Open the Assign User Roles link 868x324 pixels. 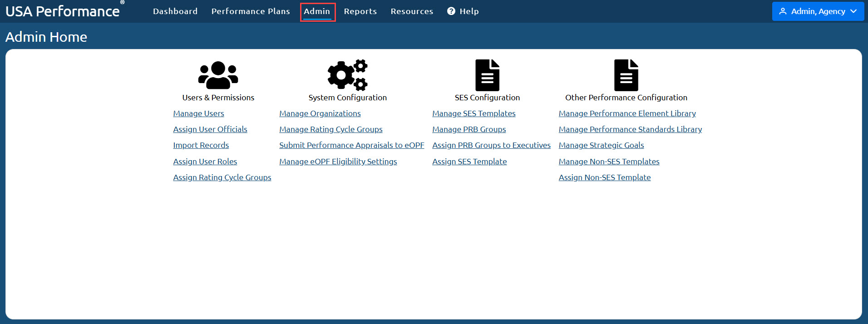coord(205,162)
